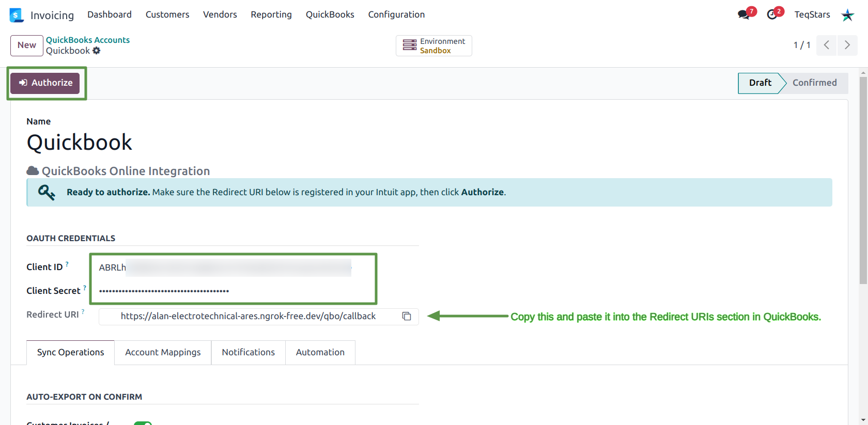This screenshot has height=425, width=868.
Task: Click the TeqStars user menu
Action: tap(812, 14)
